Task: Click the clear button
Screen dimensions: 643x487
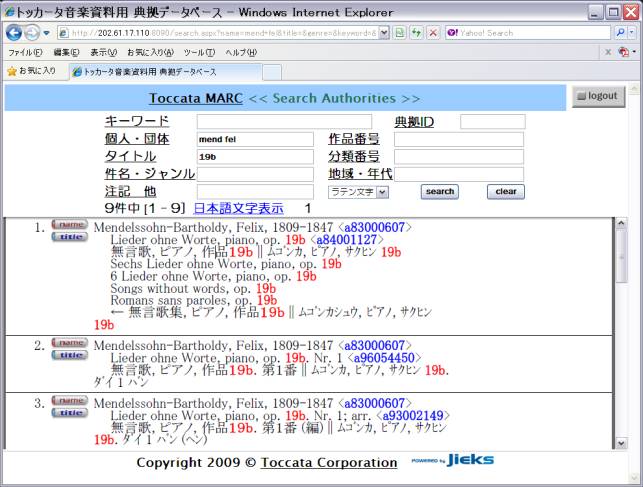Action: pyautogui.click(x=506, y=192)
